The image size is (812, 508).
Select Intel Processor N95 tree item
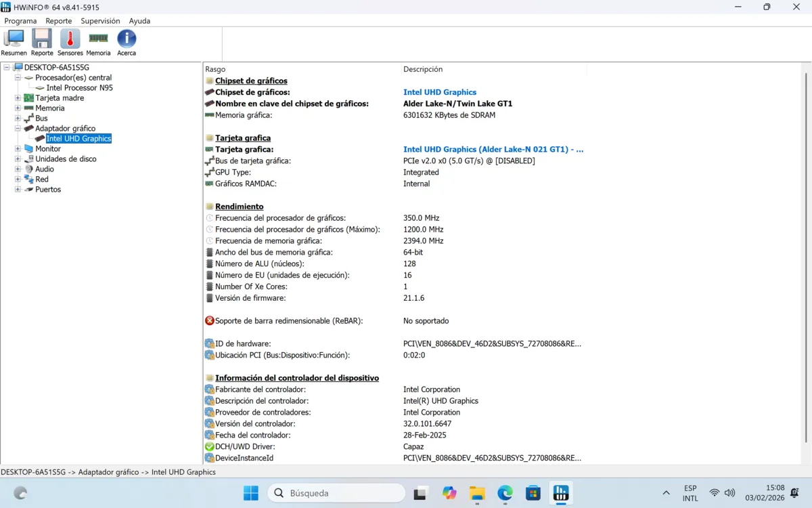[79, 88]
